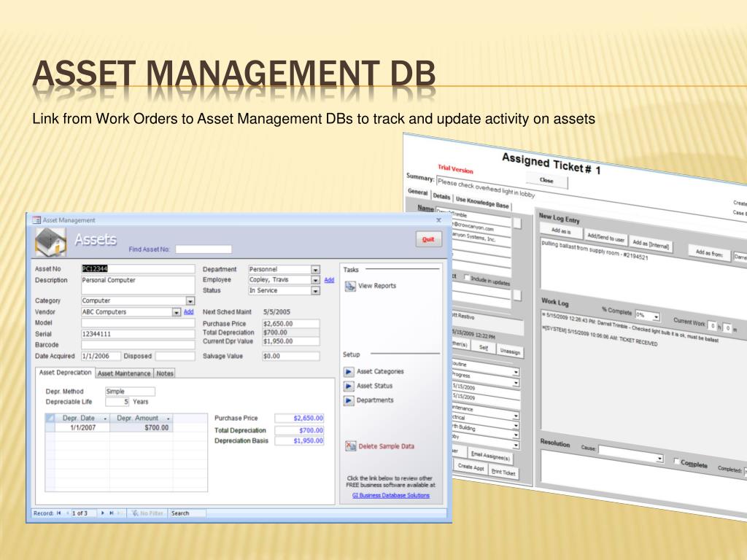
Task: Click the Salvage Value field showing $0.00
Action: [290, 356]
